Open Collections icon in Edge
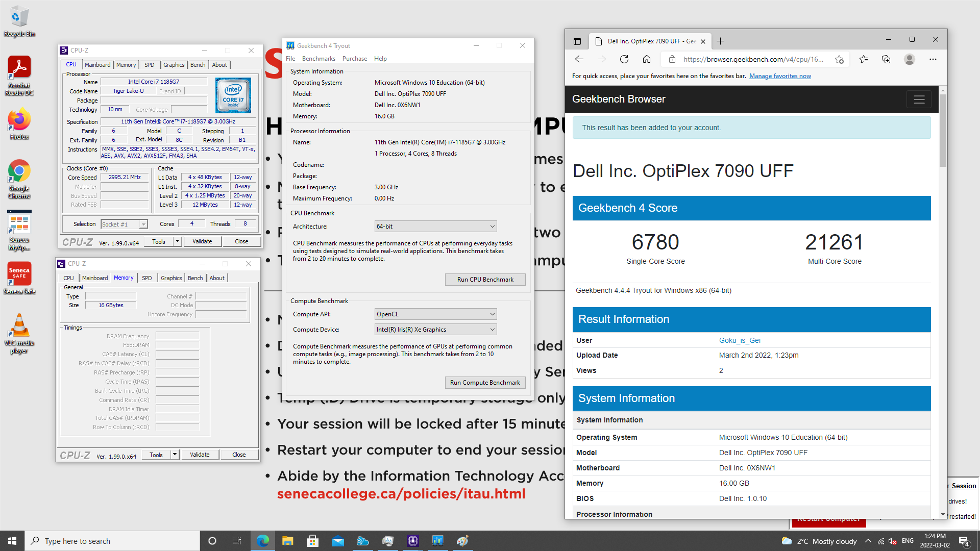980x551 pixels. tap(886, 59)
